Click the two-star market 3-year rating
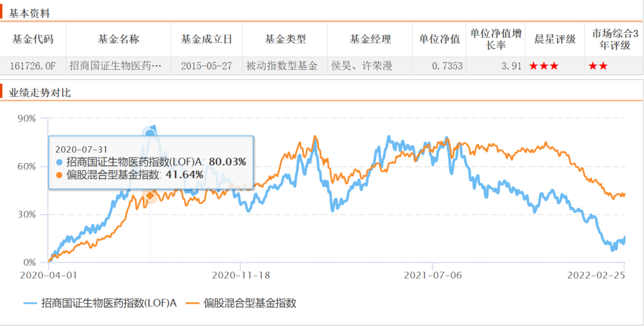 598,66
